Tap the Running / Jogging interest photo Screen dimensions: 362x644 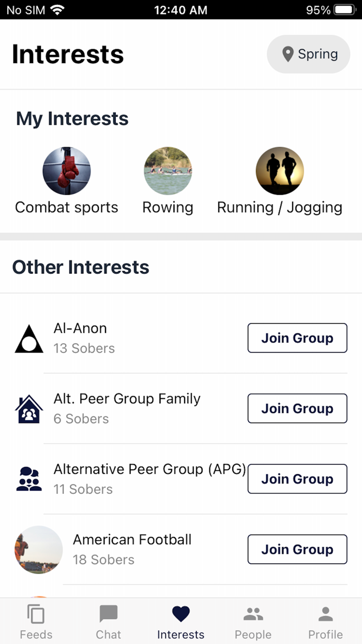[280, 171]
